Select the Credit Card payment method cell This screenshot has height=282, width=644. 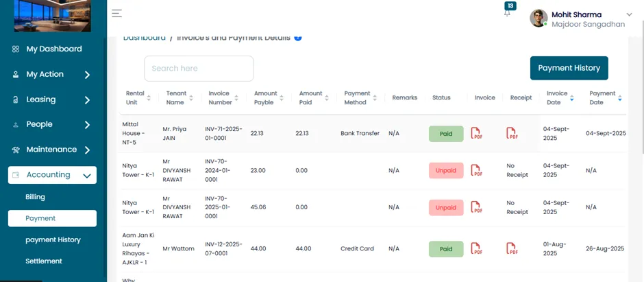pos(357,248)
